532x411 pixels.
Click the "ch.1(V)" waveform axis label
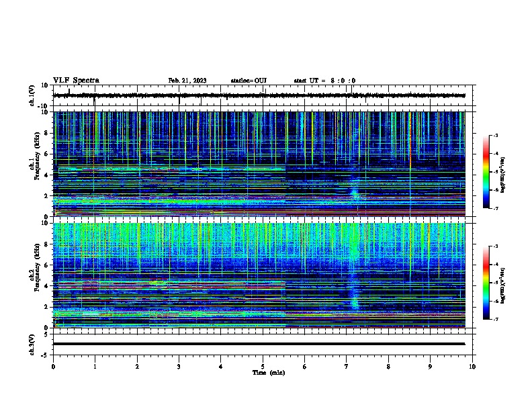click(x=32, y=95)
